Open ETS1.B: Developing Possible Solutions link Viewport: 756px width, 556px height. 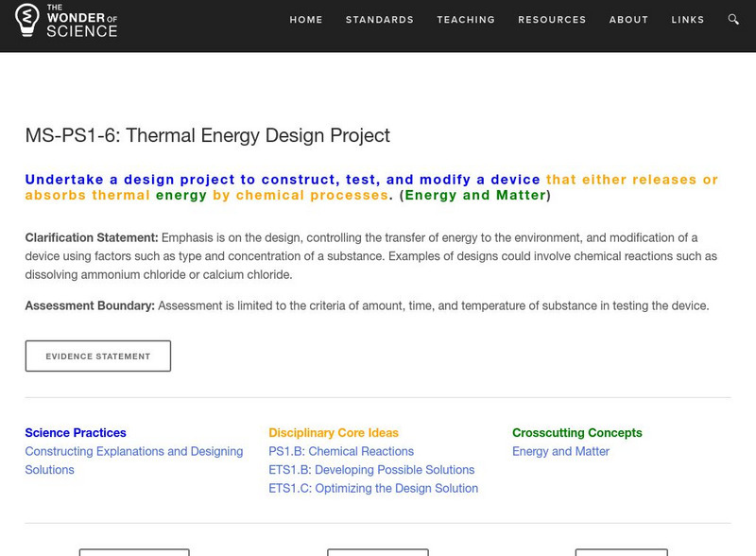(371, 470)
